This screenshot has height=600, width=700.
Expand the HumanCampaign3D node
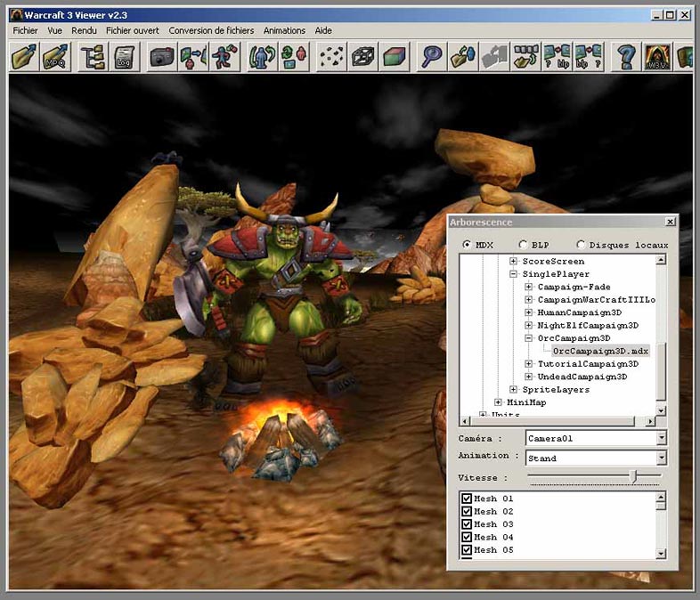pos(529,312)
